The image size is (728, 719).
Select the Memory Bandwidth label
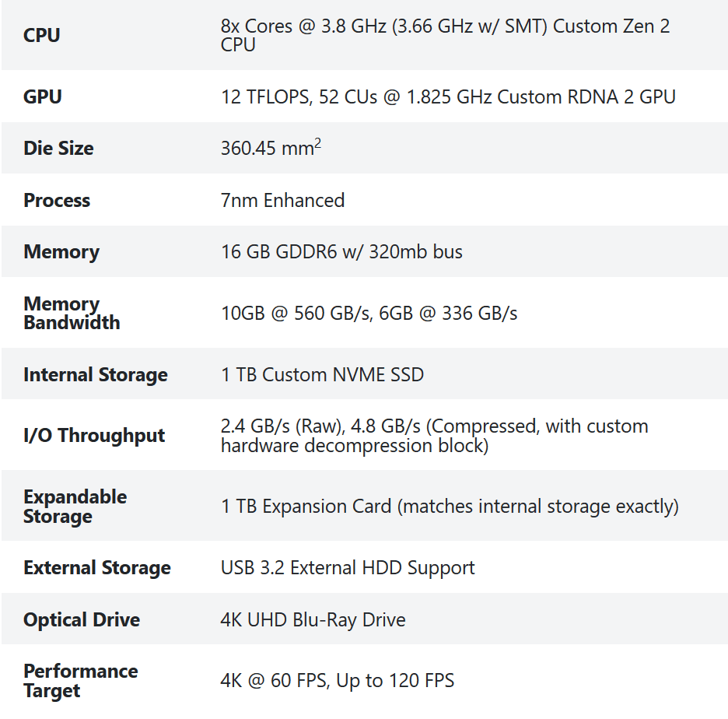pos(72,313)
